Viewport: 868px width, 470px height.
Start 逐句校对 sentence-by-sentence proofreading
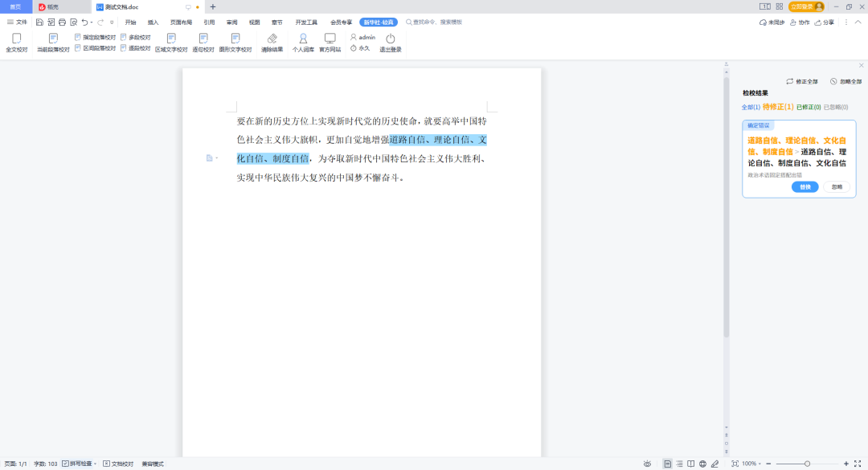pos(203,43)
